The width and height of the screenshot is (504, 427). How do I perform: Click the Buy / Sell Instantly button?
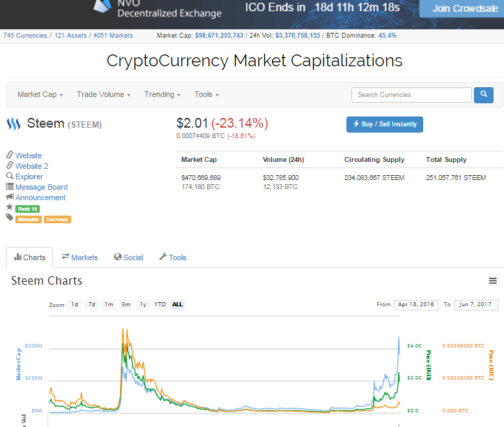tap(384, 124)
